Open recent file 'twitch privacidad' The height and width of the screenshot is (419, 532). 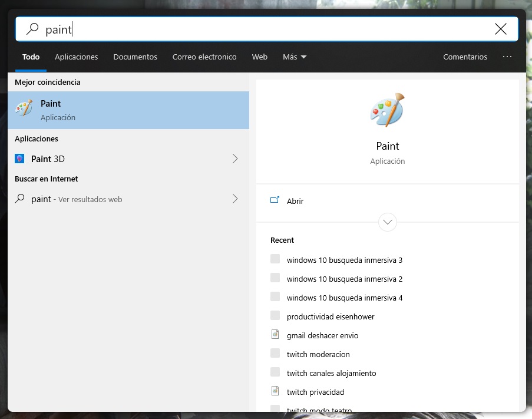pyautogui.click(x=315, y=392)
